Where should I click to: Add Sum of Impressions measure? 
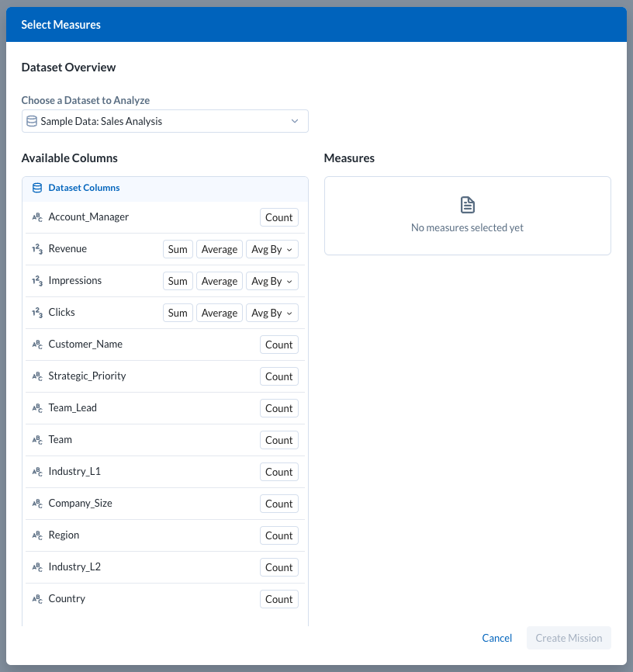[x=178, y=281]
